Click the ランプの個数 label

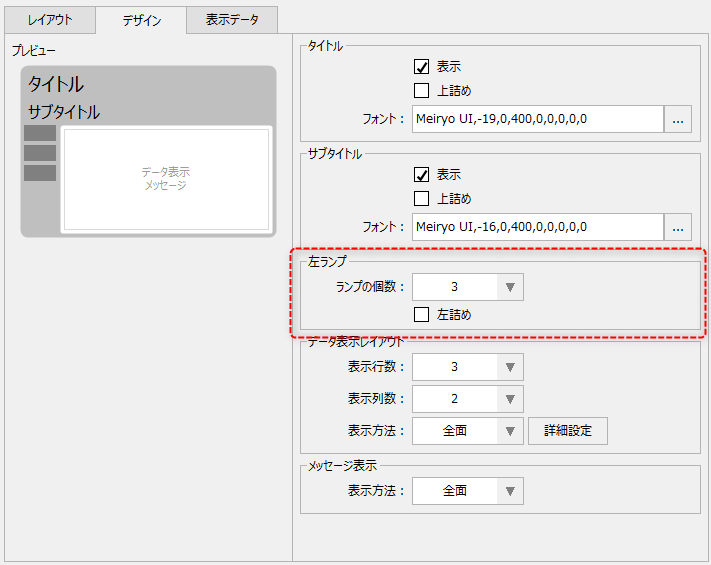[370, 287]
